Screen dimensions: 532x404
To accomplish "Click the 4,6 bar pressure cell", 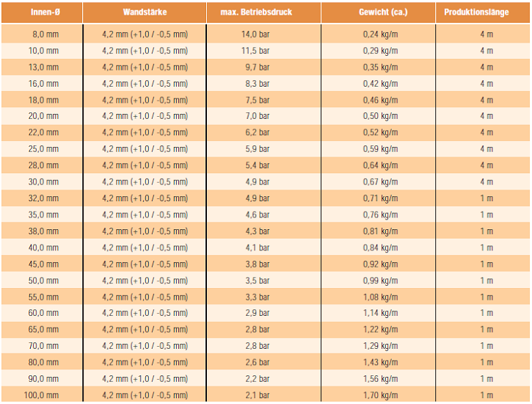I will click(258, 215).
